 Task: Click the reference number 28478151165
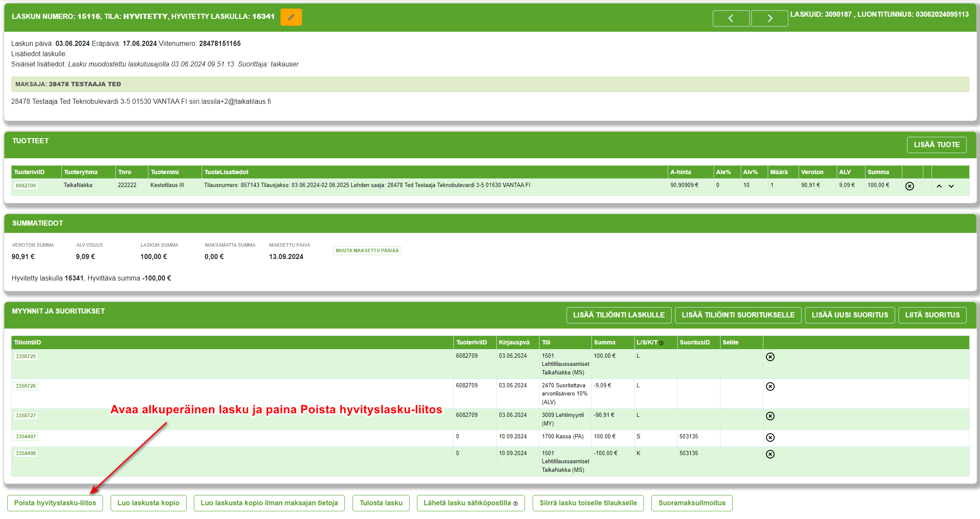[x=220, y=44]
